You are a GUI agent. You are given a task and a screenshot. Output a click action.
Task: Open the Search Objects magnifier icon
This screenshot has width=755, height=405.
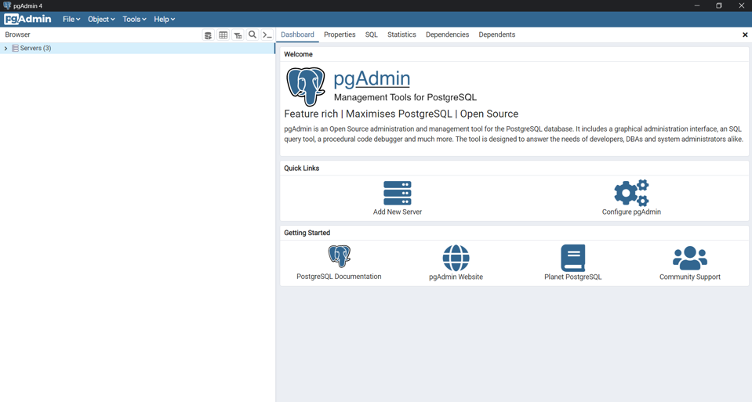pos(252,35)
